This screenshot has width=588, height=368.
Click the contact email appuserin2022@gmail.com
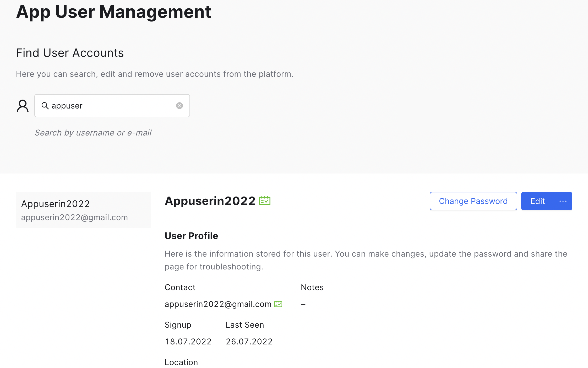coord(218,304)
